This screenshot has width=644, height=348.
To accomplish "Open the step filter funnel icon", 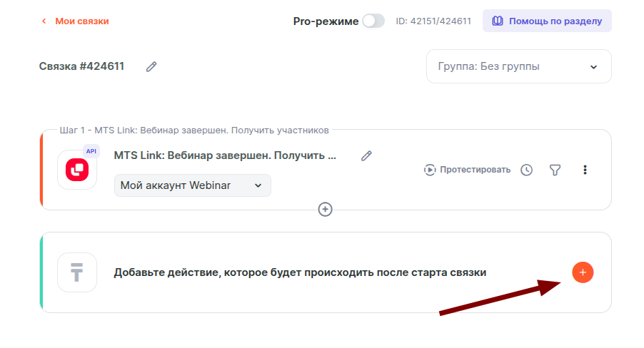I will (x=555, y=170).
